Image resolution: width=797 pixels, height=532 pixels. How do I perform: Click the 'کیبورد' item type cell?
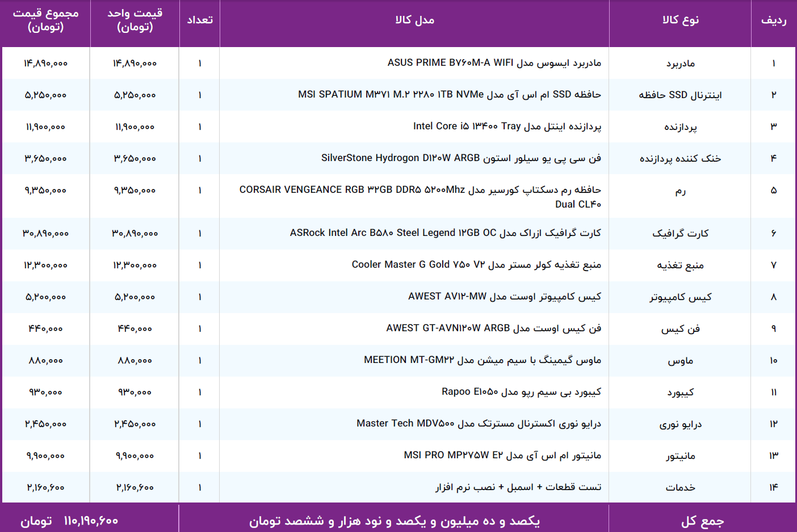click(681, 392)
